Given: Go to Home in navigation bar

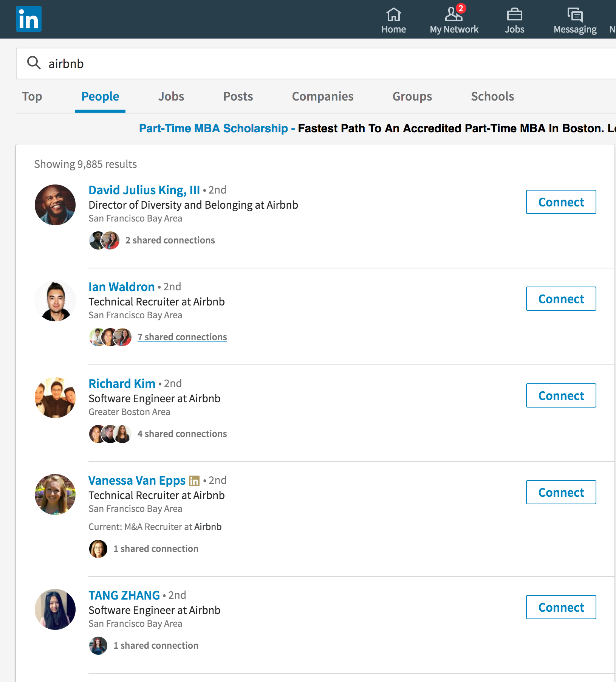Looking at the screenshot, I should point(393,21).
